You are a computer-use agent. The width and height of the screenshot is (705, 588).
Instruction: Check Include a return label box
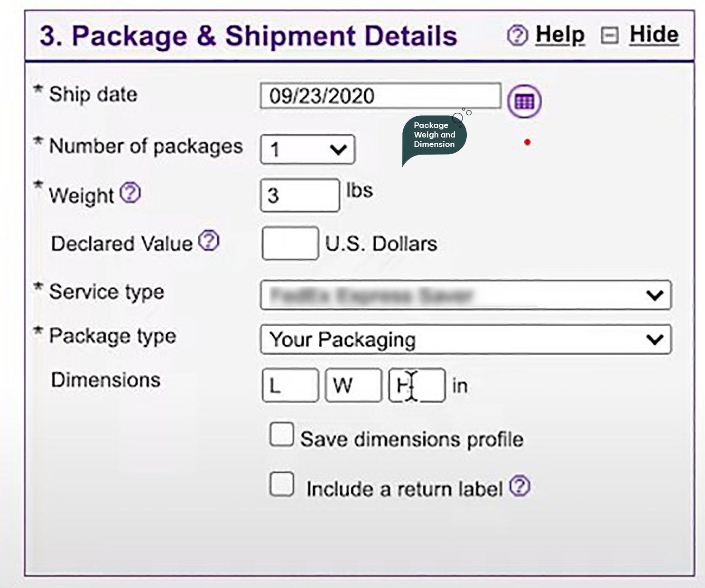click(281, 484)
